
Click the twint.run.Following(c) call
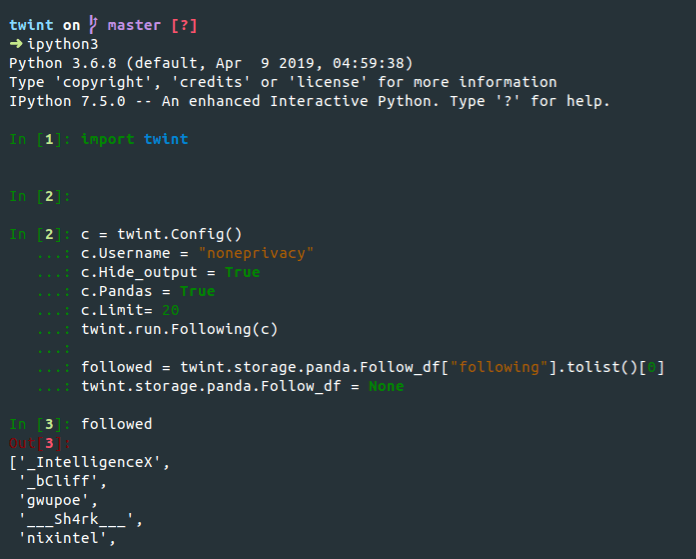coord(179,329)
